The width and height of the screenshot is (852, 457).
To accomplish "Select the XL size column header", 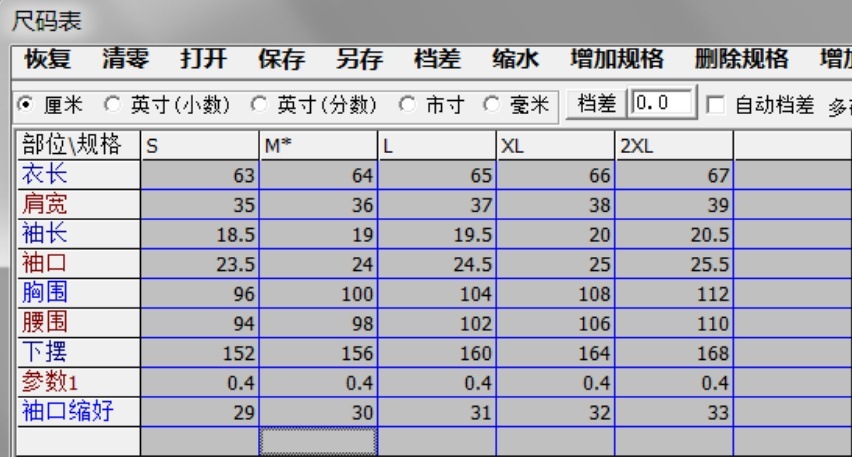I will (x=555, y=146).
